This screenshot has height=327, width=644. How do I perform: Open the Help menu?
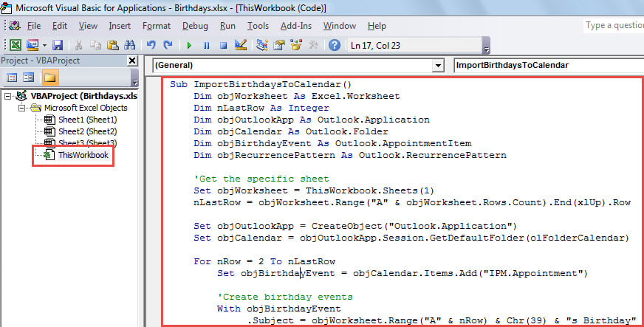click(x=377, y=26)
